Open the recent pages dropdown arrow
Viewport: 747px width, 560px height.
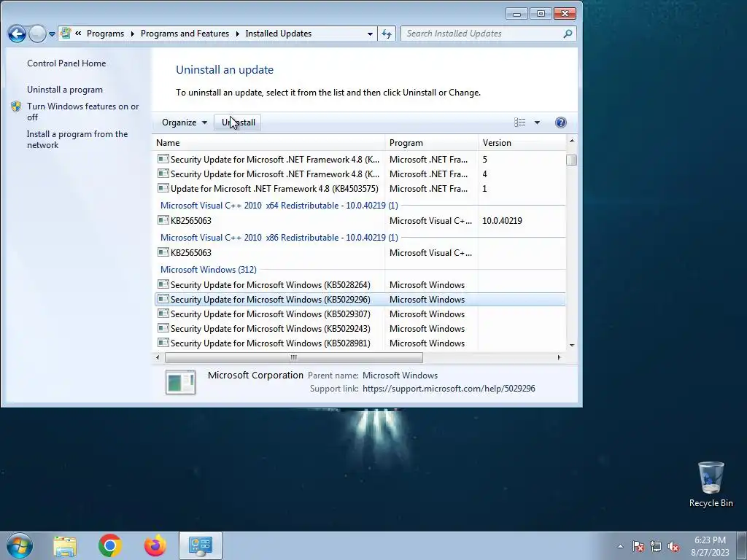(52, 34)
